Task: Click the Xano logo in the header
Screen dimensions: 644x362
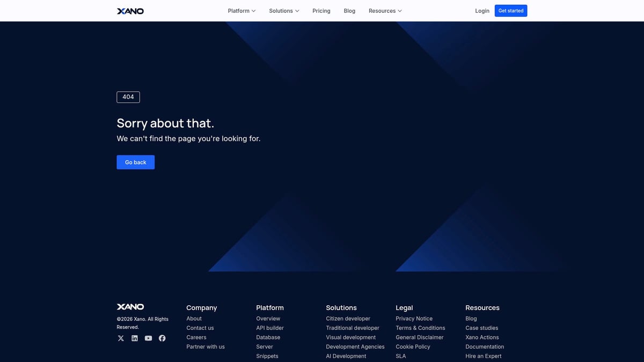Action: 130,10
